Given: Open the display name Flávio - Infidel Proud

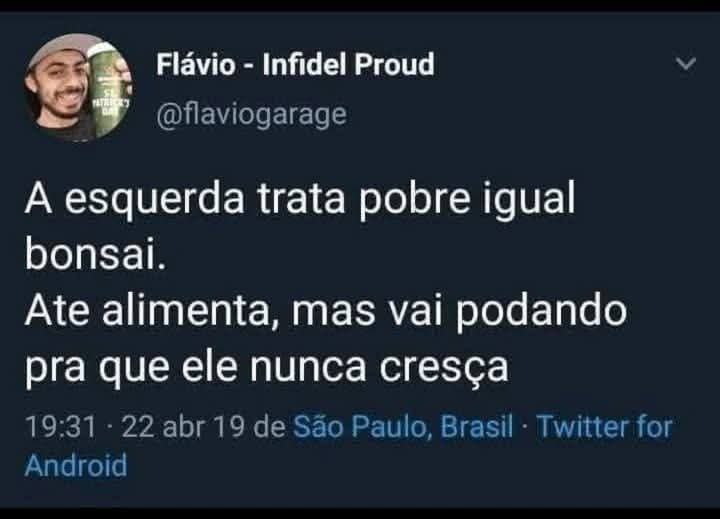Looking at the screenshot, I should [x=295, y=64].
